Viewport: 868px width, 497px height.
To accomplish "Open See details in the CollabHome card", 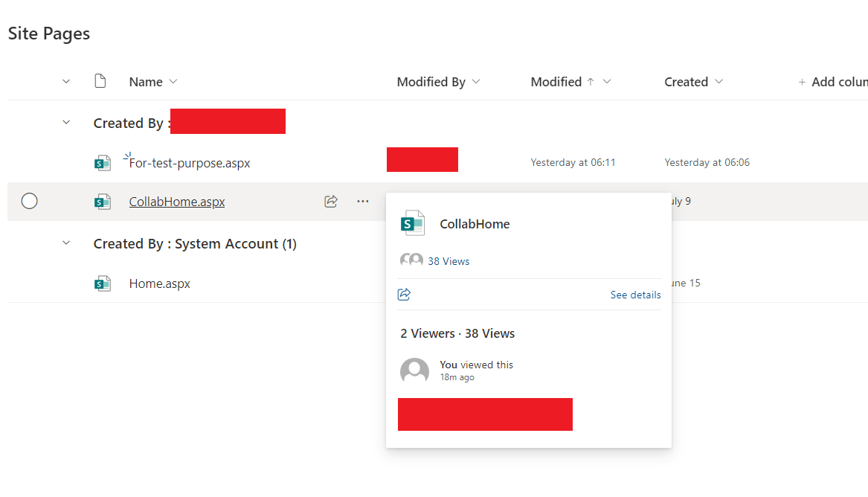I will point(635,295).
